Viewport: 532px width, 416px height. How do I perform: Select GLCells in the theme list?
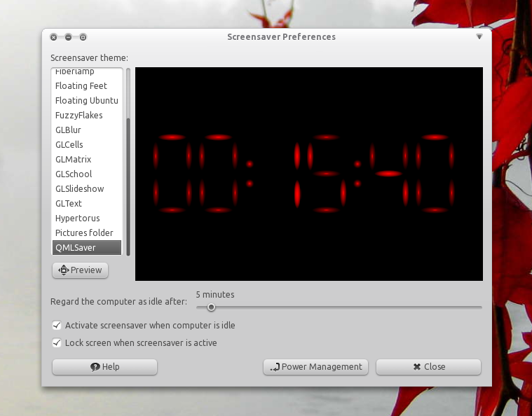pos(87,144)
